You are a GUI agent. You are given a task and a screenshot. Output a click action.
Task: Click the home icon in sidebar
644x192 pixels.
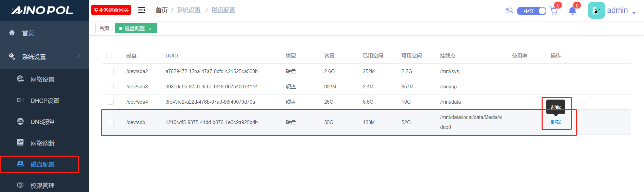click(x=12, y=33)
